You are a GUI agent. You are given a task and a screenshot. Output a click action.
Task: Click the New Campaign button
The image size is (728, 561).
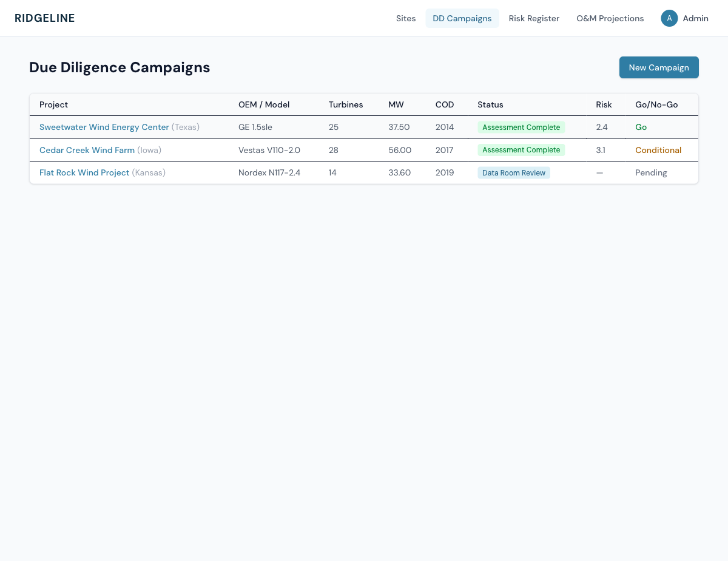659,67
